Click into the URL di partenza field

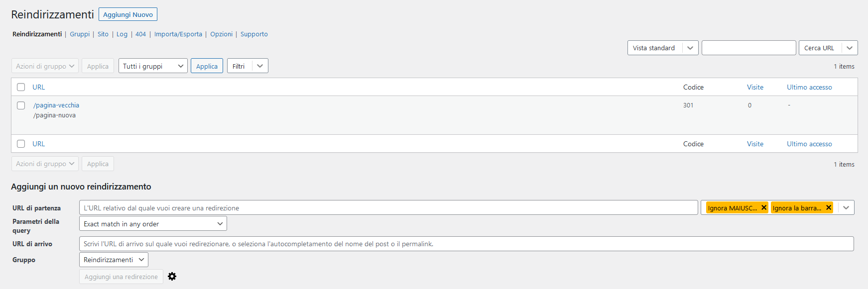click(x=388, y=208)
